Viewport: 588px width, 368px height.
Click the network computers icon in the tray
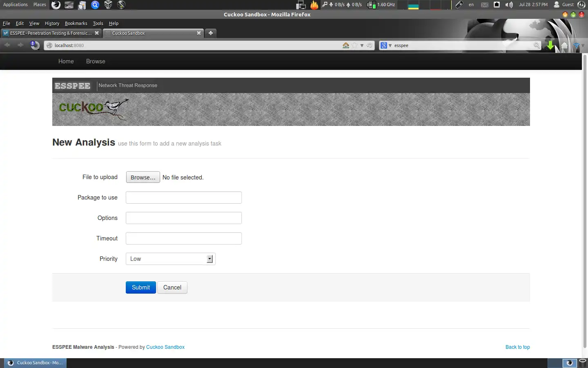point(301,5)
